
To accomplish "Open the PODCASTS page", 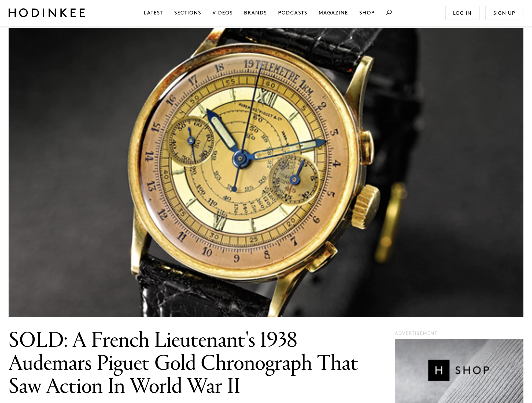I will [x=293, y=13].
